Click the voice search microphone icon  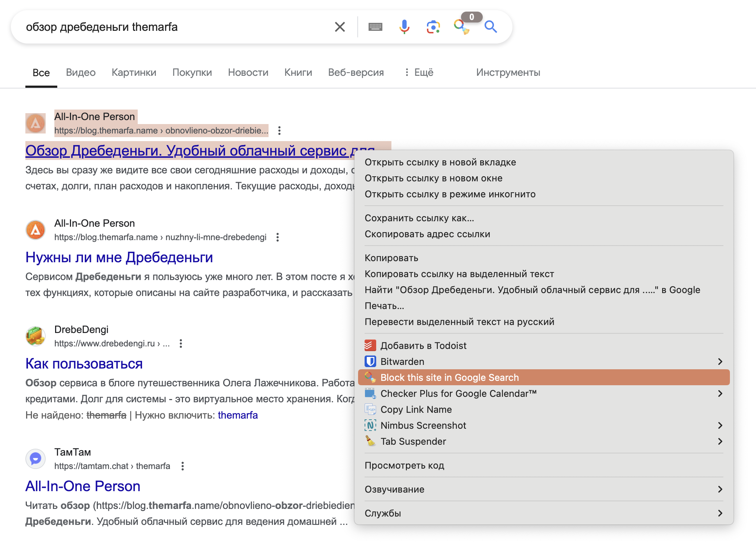pos(404,27)
